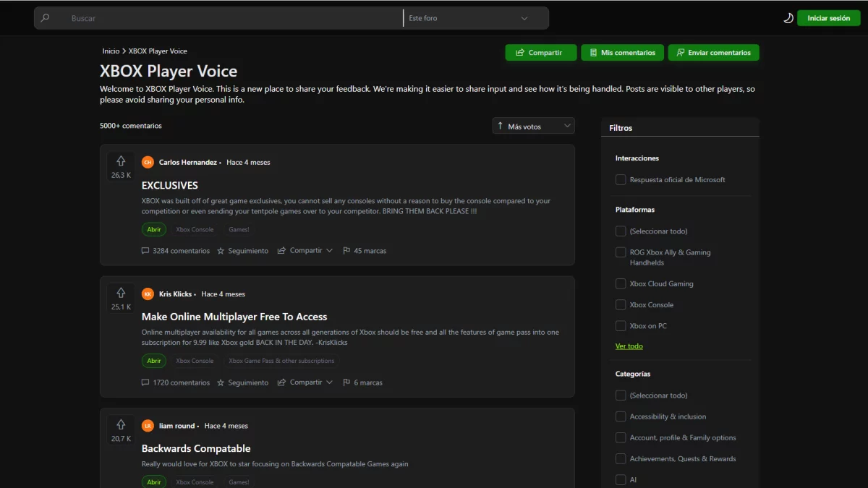Expand Compartir menu on EXCLUSIVES post
This screenshot has height=488, width=868.
[x=329, y=251]
